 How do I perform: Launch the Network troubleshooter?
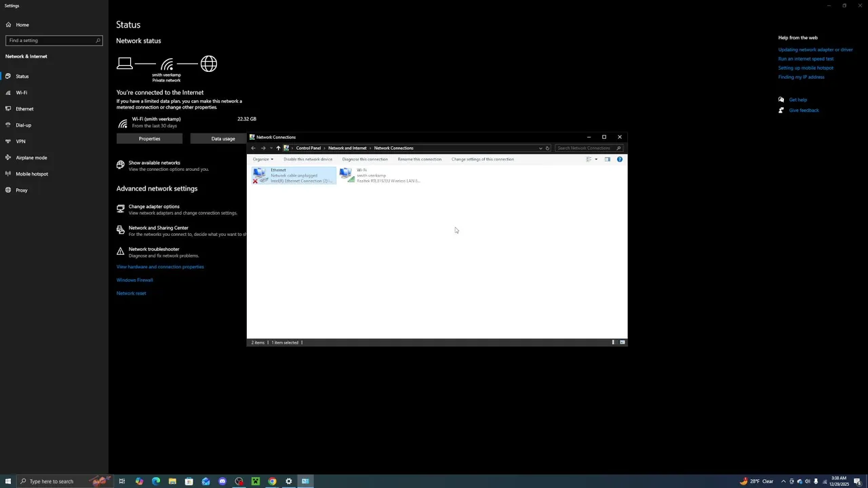pos(158,252)
